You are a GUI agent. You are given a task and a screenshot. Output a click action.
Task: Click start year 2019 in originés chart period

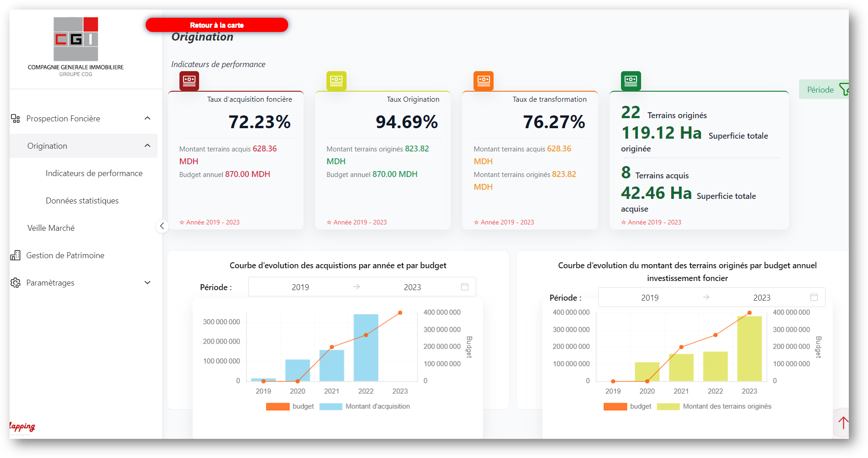point(650,298)
